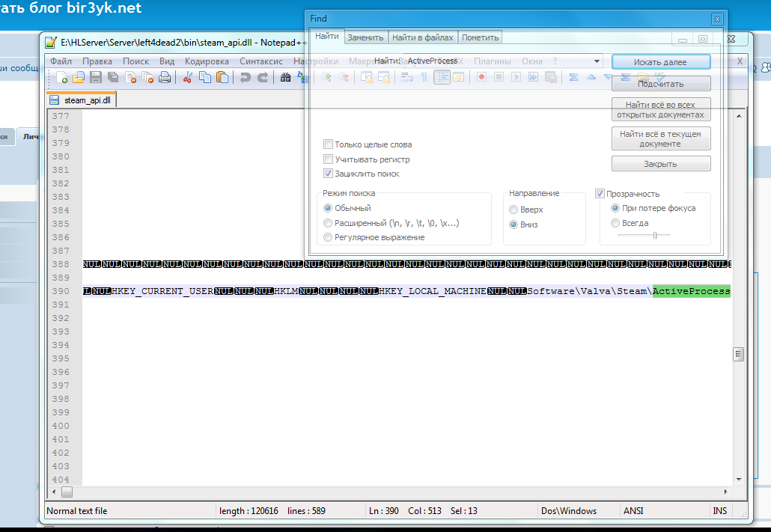Click the Close All documents toolbar icon

pos(147,77)
